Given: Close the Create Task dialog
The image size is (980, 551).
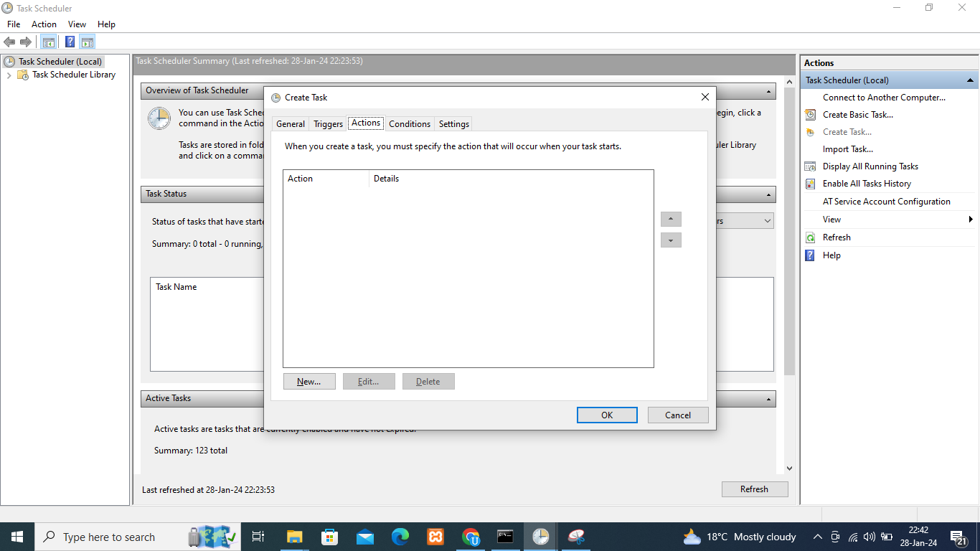Looking at the screenshot, I should point(705,98).
